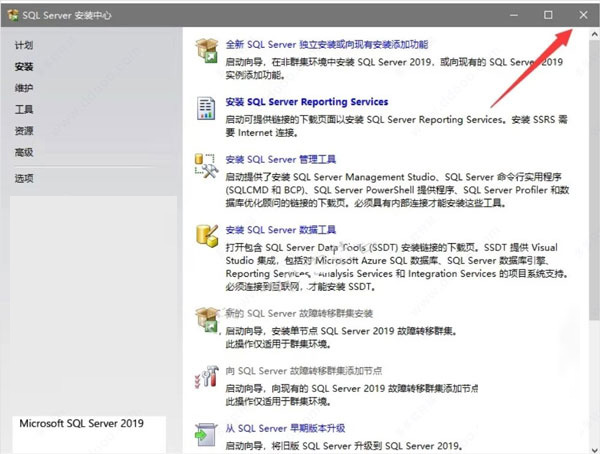Maximize the installation center window
600x454 pixels.
(548, 15)
